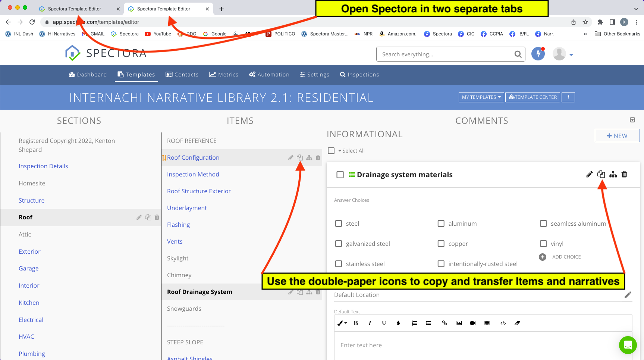Click the hierarchy icon for Drainage system materials

pos(613,174)
